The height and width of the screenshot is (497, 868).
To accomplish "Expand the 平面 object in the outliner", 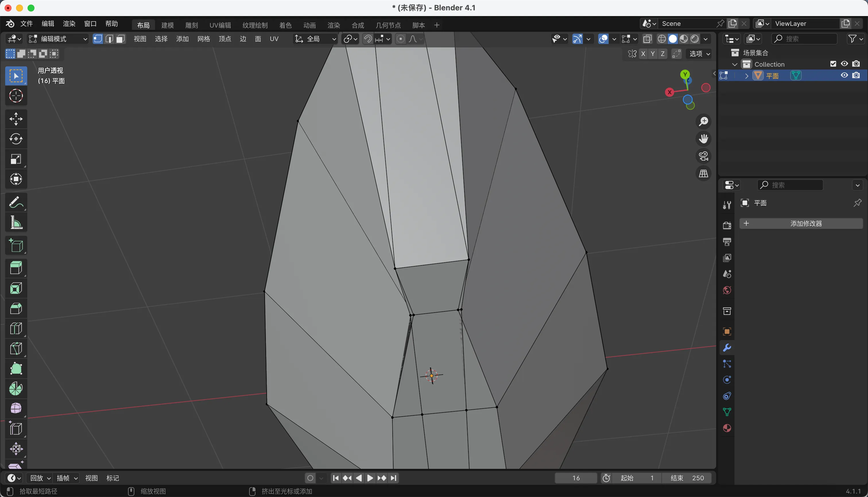I will [747, 76].
